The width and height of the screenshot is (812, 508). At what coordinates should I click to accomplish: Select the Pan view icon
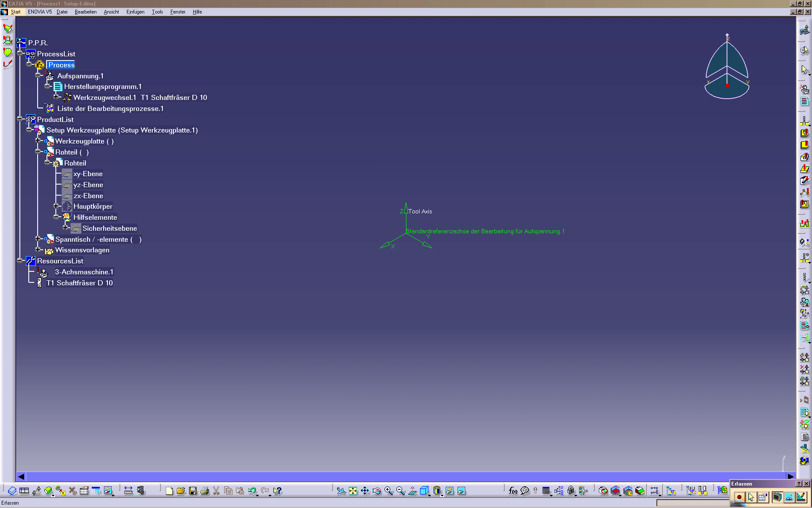365,491
